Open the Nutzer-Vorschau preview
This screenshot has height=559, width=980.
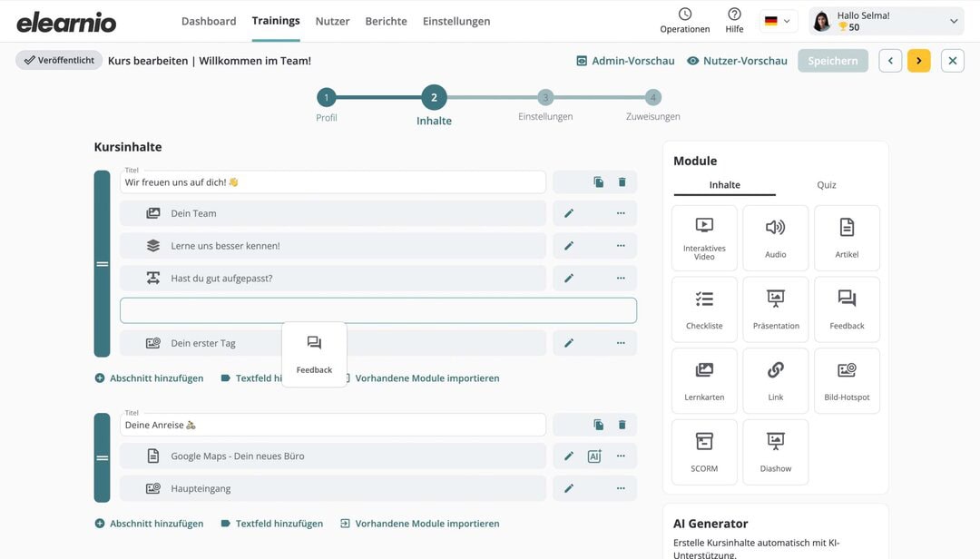[x=737, y=61]
